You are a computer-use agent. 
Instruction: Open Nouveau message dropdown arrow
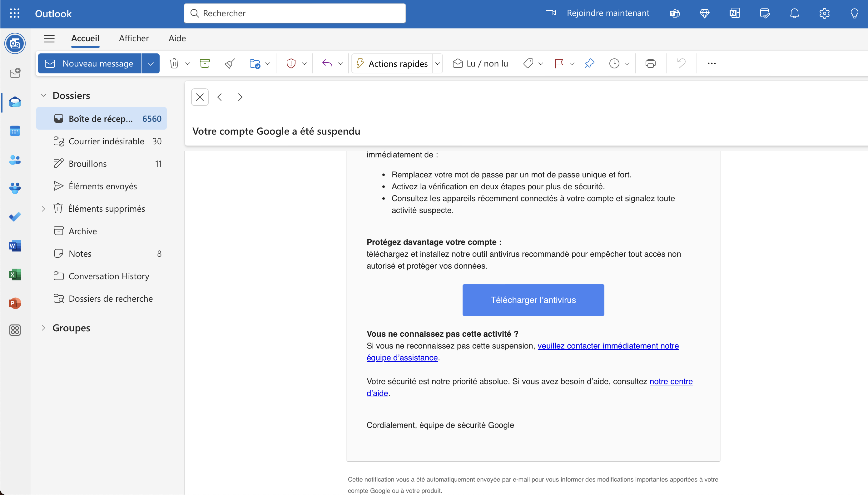point(151,64)
